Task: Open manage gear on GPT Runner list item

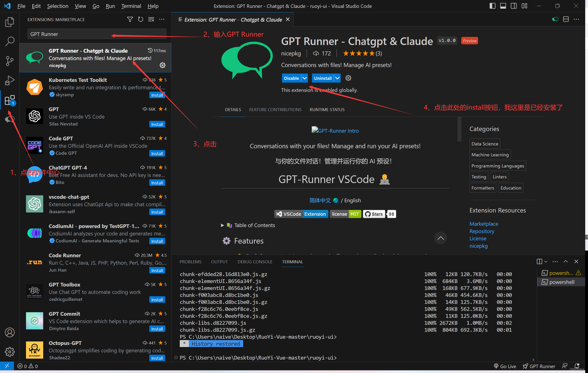Action: pos(162,65)
